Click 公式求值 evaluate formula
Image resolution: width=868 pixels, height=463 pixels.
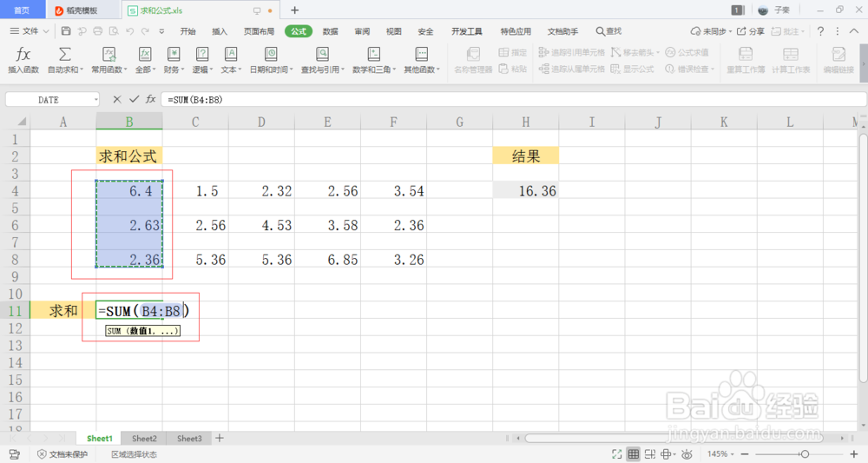[687, 52]
